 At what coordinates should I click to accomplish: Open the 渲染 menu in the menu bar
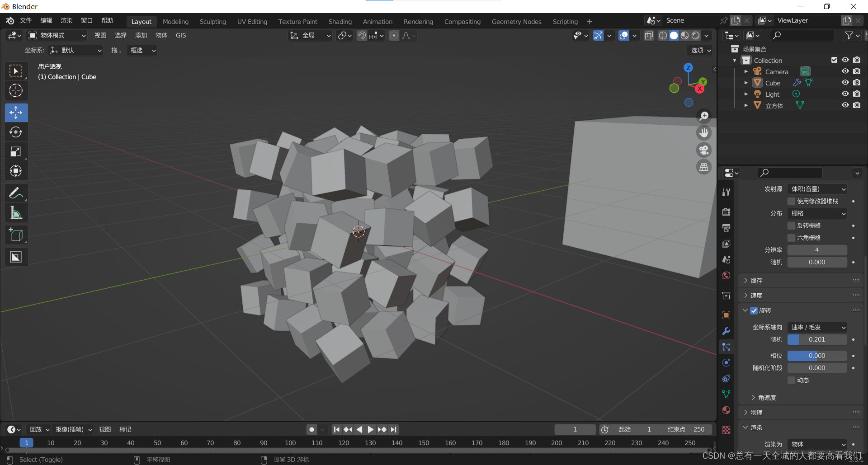(66, 20)
